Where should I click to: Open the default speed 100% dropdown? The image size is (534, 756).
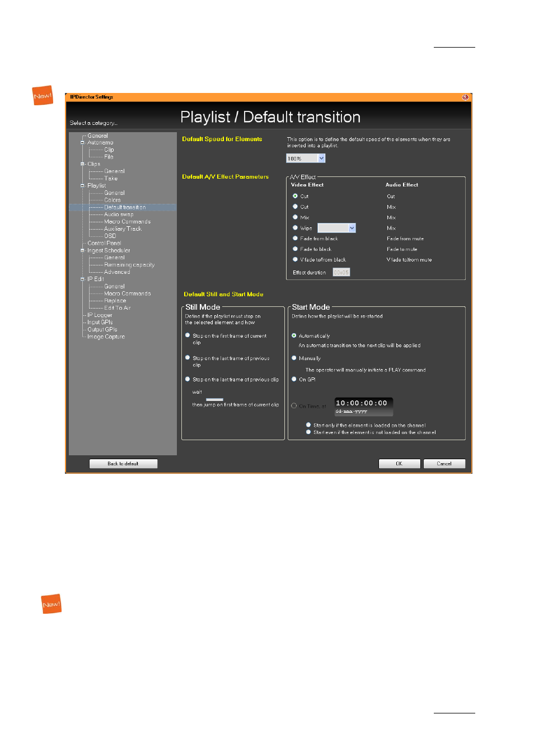pyautogui.click(x=322, y=158)
